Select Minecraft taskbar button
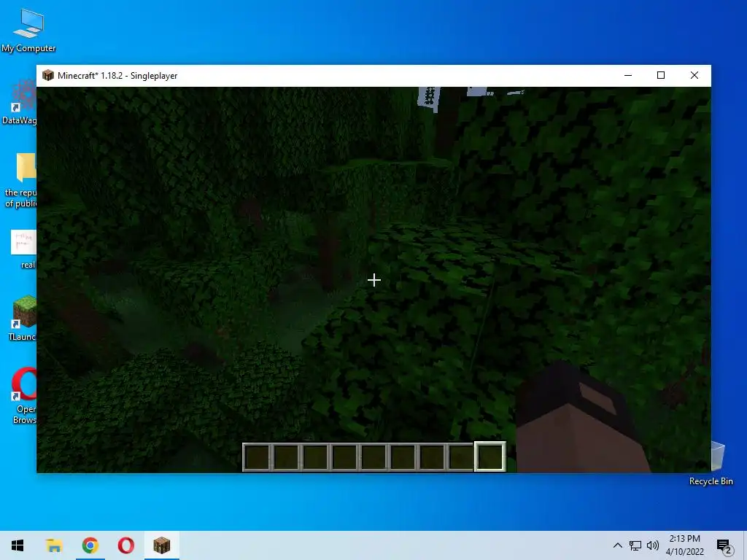 point(161,545)
